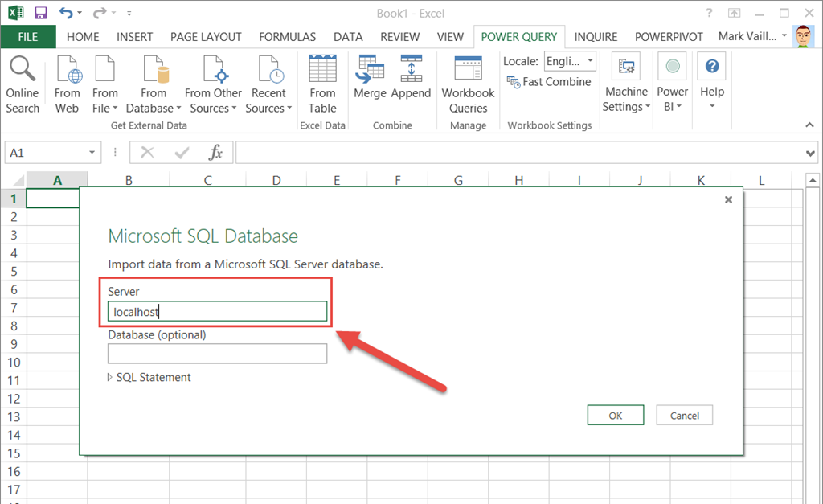
Task: Switch to the POWERPIVOT tab
Action: [x=669, y=37]
